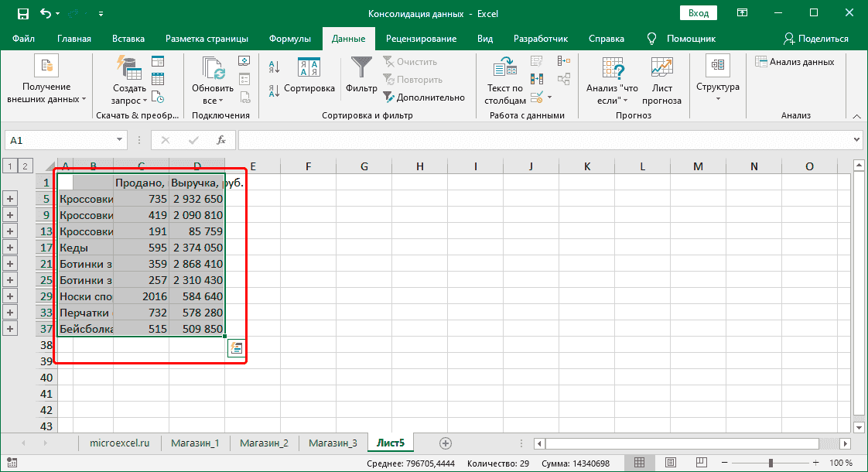Viewport: 868px width, 472px height.
Task: Click the add new sheet plus icon
Action: coord(445,443)
